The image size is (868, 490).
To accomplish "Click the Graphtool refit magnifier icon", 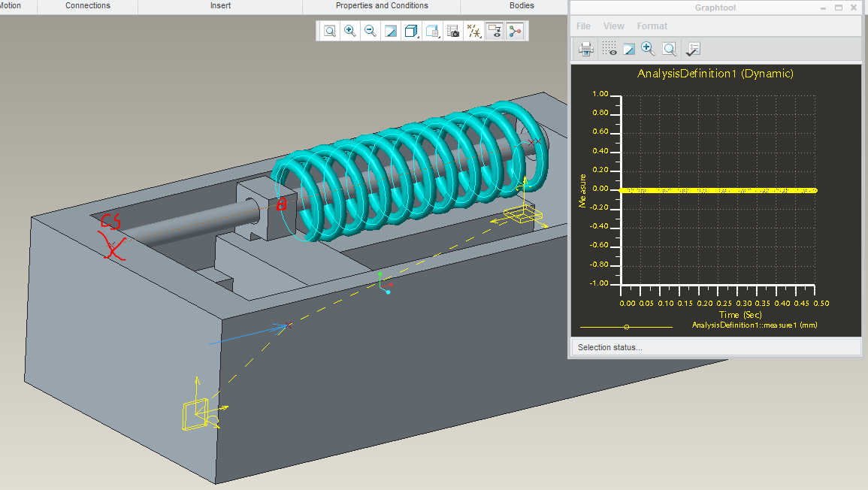I will (x=670, y=49).
